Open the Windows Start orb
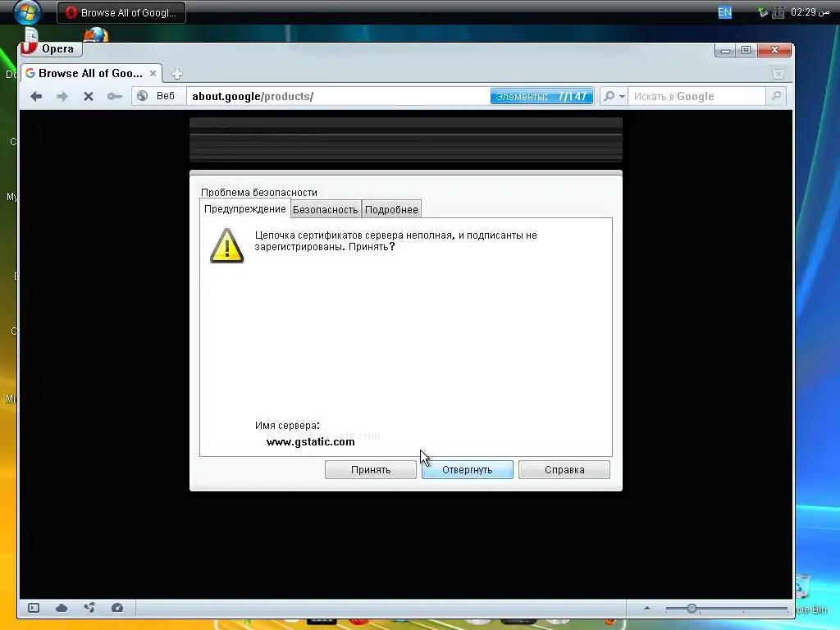Viewport: 840px width, 630px height. (x=27, y=12)
